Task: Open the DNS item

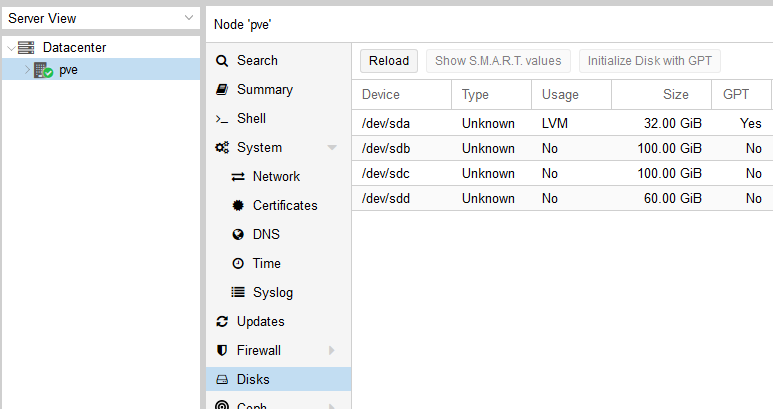Action: [x=279, y=235]
